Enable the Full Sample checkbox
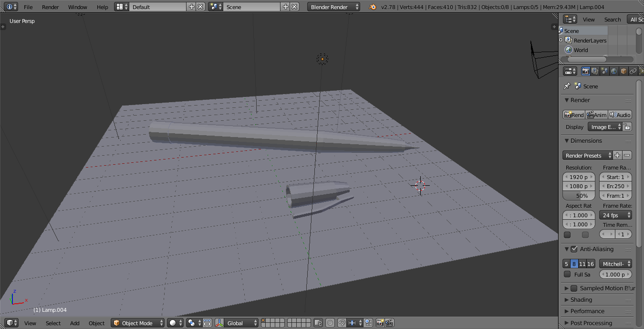The width and height of the screenshot is (644, 329). point(567,275)
